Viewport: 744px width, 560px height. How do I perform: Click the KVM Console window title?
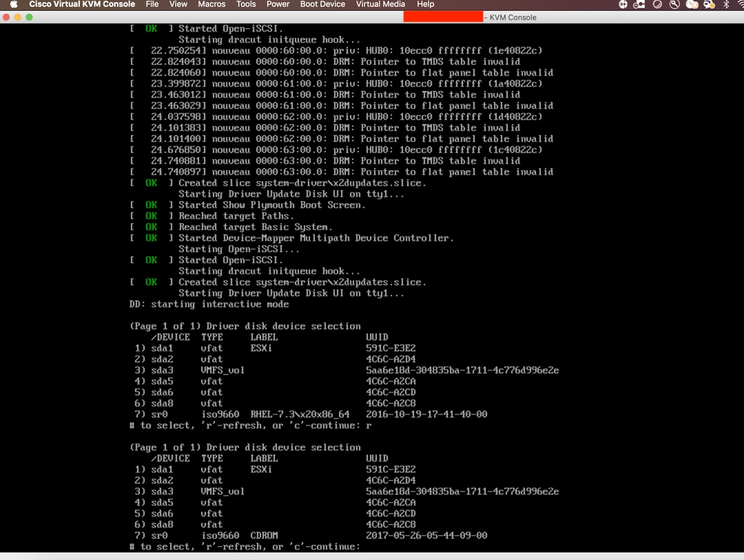pyautogui.click(x=510, y=17)
